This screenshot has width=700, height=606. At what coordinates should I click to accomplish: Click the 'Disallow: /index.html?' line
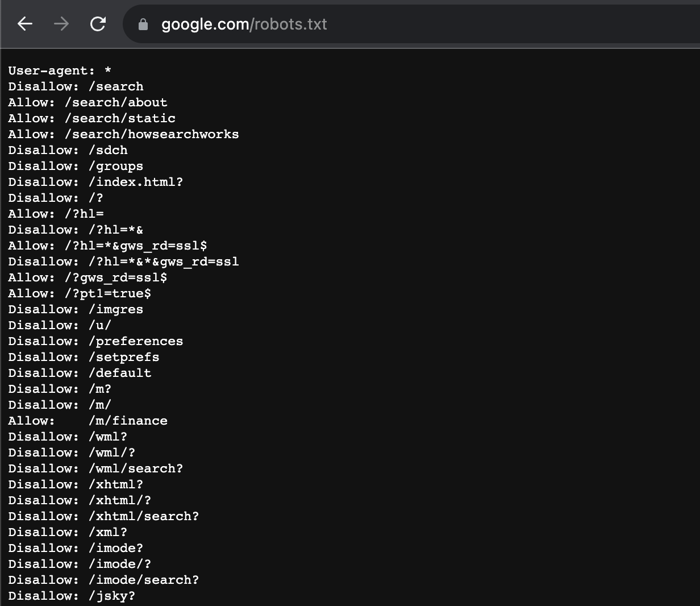(95, 182)
